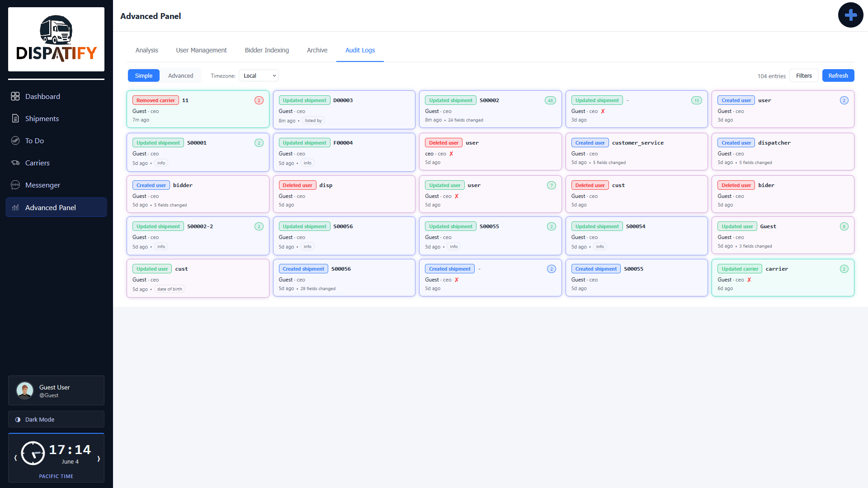Viewport: 868px width, 488px height.
Task: Click the Guest User avatar
Action: (25, 390)
